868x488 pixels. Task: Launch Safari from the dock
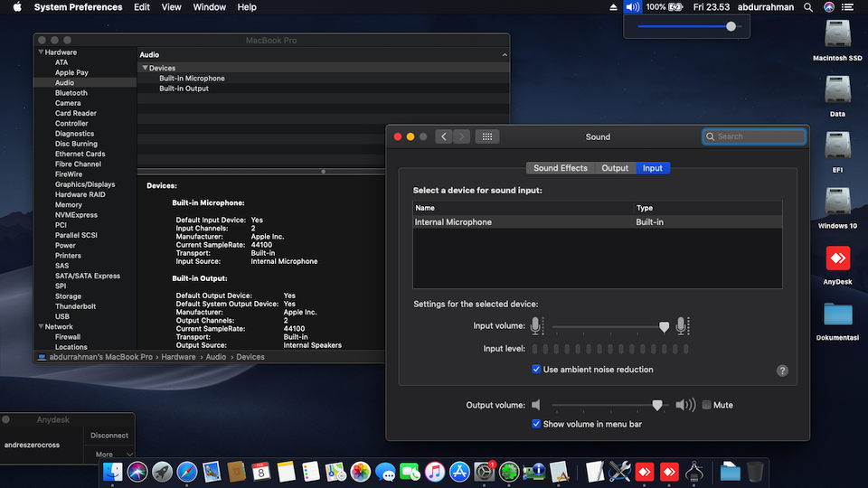(x=187, y=471)
